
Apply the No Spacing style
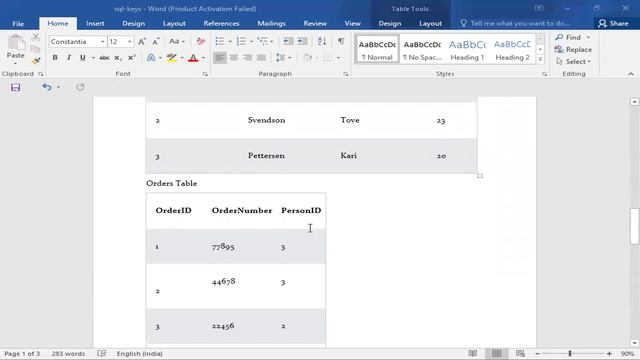click(x=422, y=50)
